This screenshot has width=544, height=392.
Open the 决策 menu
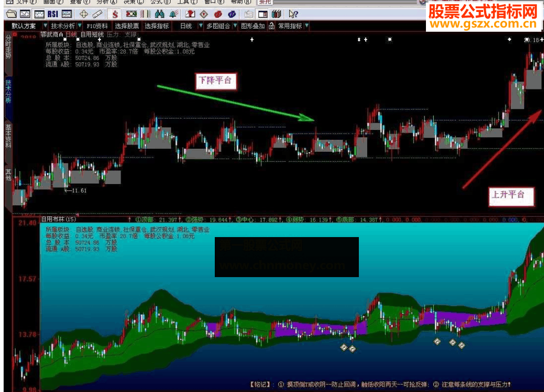(x=134, y=2)
